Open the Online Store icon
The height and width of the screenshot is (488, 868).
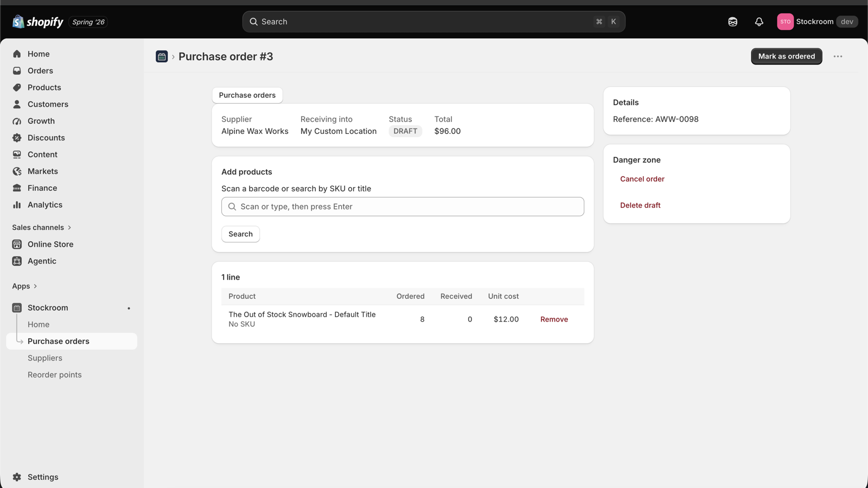17,245
